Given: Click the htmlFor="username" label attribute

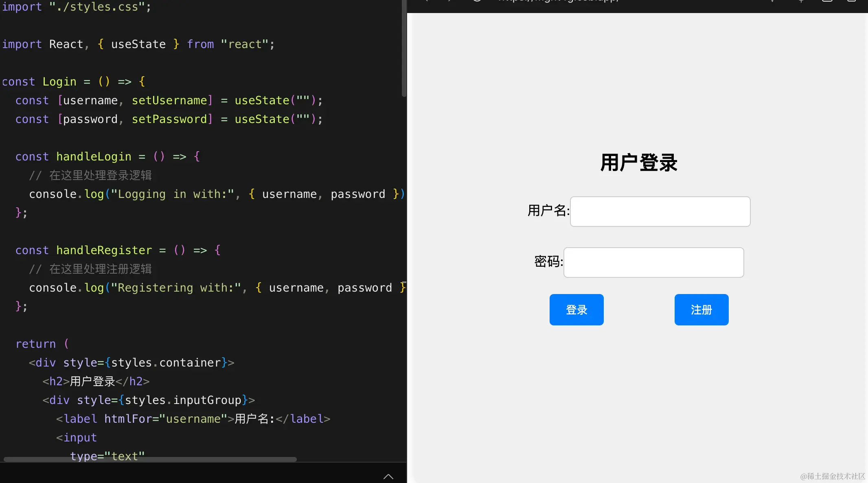Looking at the screenshot, I should [x=165, y=419].
